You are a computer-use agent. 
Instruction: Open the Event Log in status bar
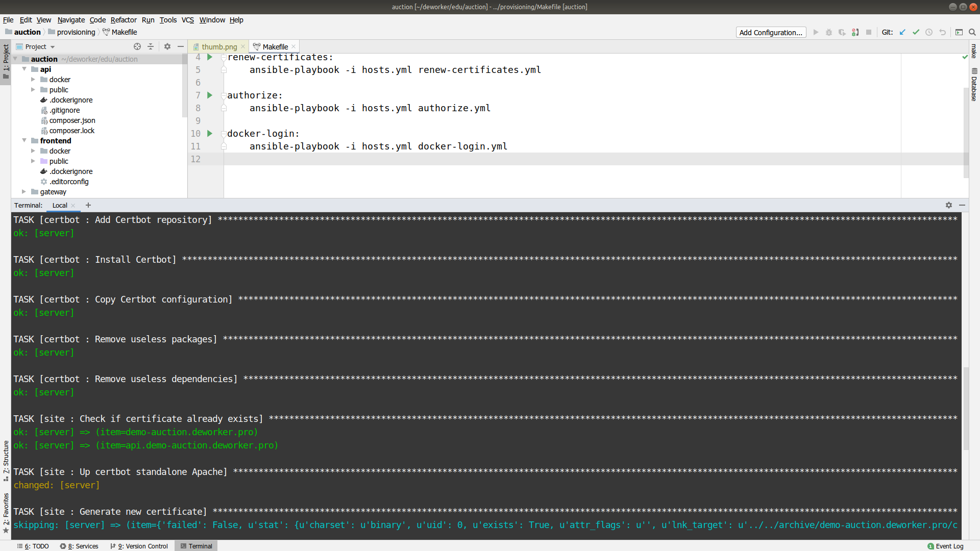pyautogui.click(x=945, y=546)
